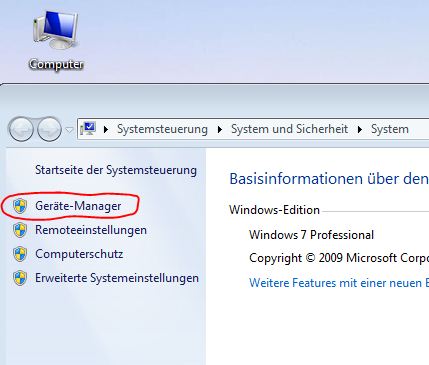This screenshot has height=365, width=429.
Task: Click the Back navigation arrow button
Action: 21,129
